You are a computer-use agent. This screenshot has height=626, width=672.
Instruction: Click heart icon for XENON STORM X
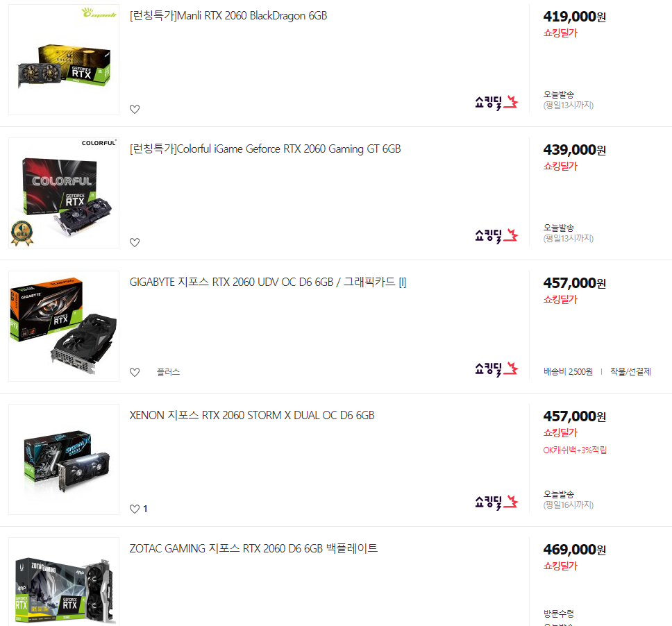(135, 509)
